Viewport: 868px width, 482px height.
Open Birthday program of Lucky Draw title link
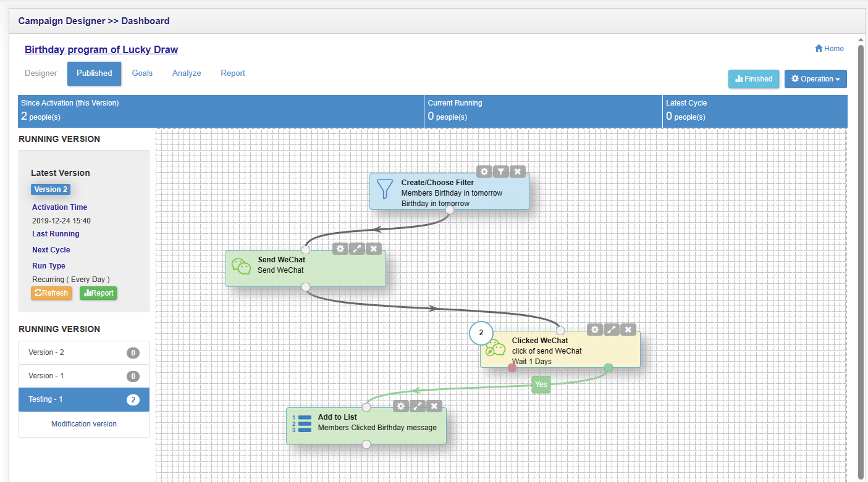(x=101, y=49)
